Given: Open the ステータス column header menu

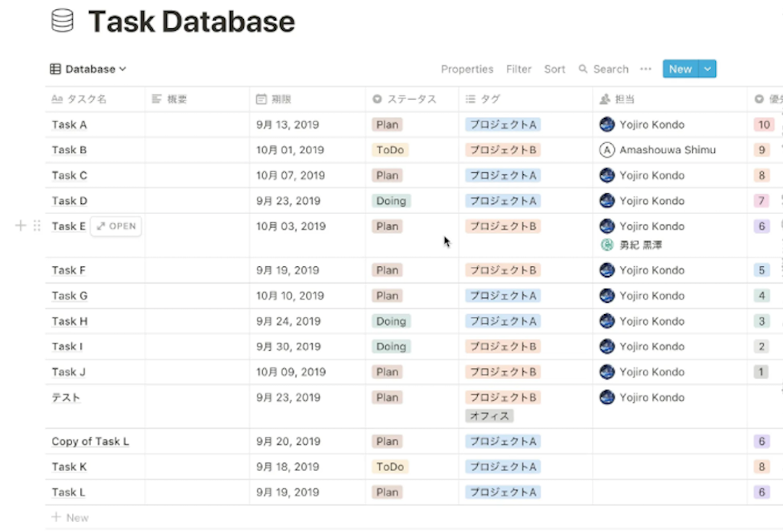Looking at the screenshot, I should point(404,99).
